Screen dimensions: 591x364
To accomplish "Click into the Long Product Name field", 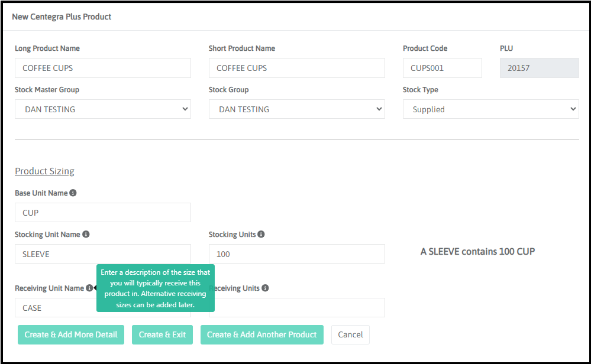I will click(x=103, y=68).
